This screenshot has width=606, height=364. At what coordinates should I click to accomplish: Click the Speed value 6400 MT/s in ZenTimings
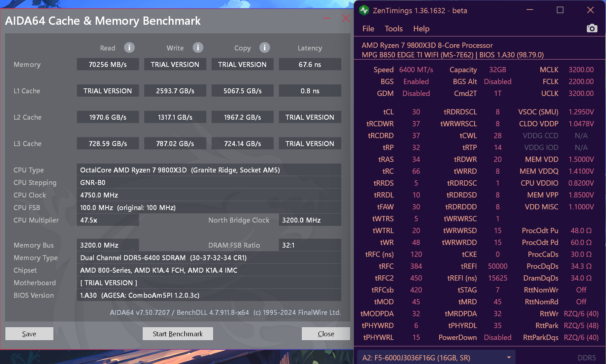[x=416, y=70]
